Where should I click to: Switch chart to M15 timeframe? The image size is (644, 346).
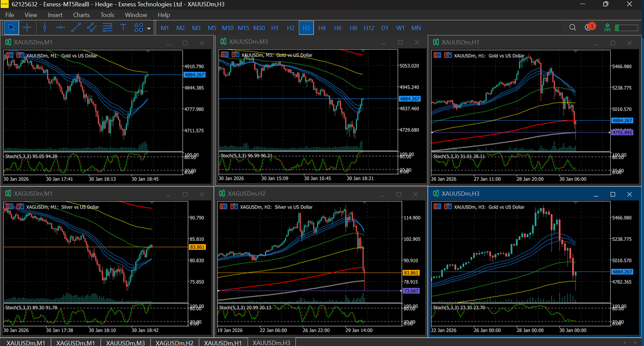point(244,28)
